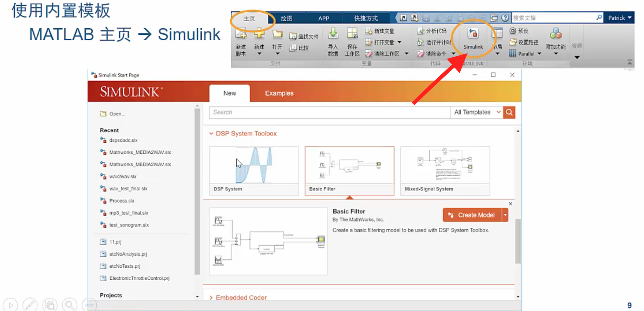Switch to the Home (主页) tab
Screen dimensions: 644x311
pyautogui.click(x=249, y=18)
